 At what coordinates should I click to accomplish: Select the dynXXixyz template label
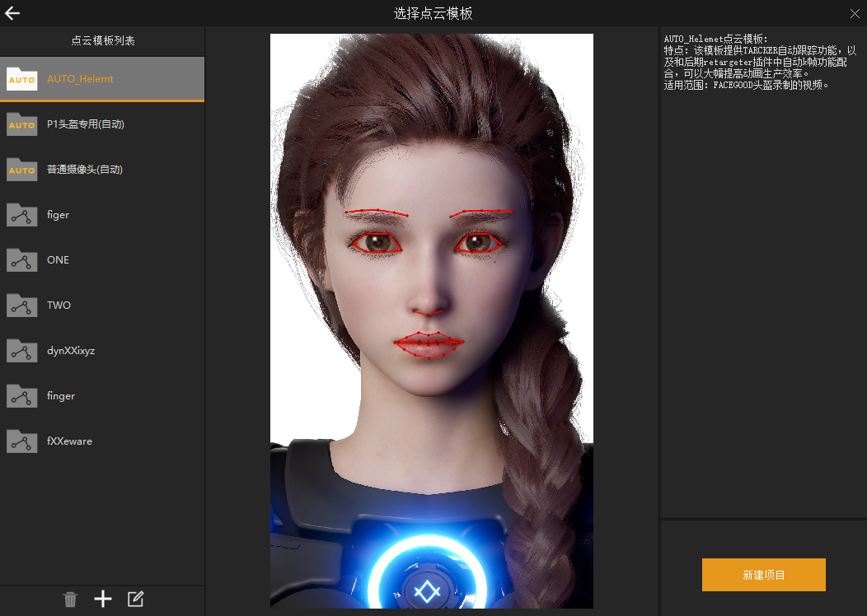point(71,351)
